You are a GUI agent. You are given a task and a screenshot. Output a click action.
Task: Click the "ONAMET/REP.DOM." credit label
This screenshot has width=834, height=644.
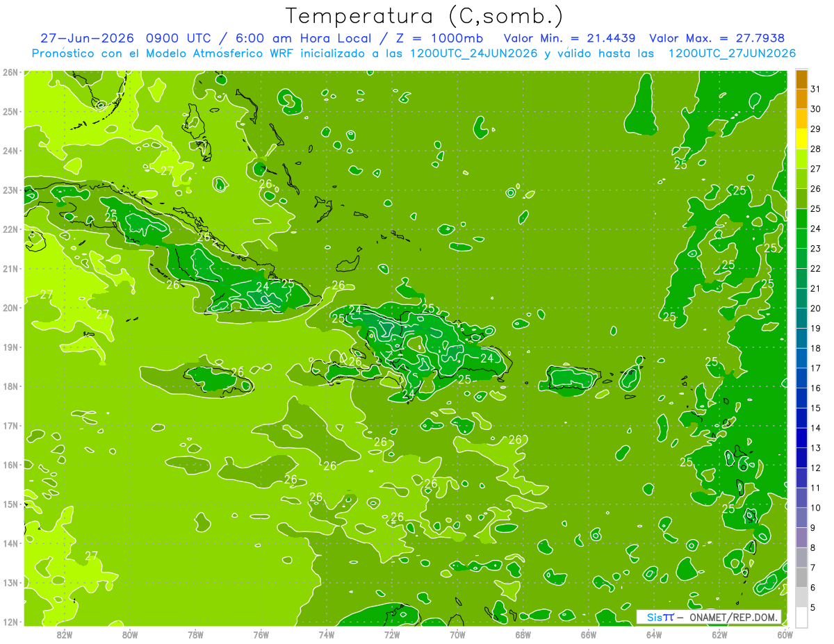click(733, 617)
